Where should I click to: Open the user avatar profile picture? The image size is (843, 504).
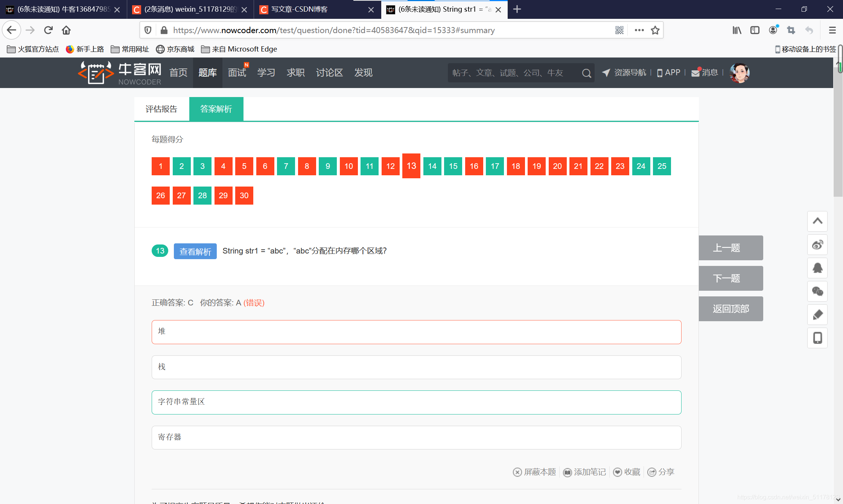click(x=739, y=73)
